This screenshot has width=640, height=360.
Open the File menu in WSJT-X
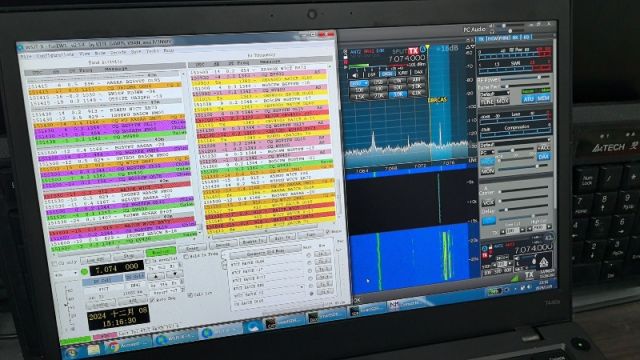[x=25, y=57]
